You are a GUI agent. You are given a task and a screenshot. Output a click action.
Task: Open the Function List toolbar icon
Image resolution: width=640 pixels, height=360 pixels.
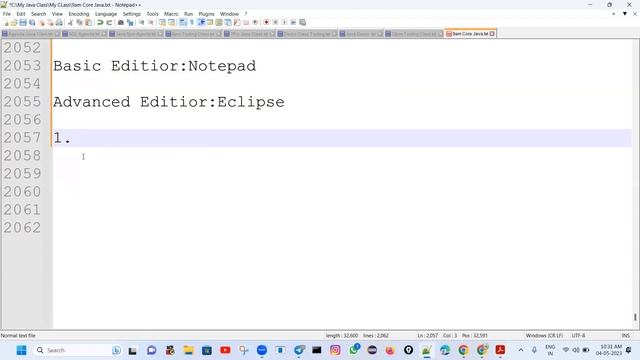[x=237, y=22]
